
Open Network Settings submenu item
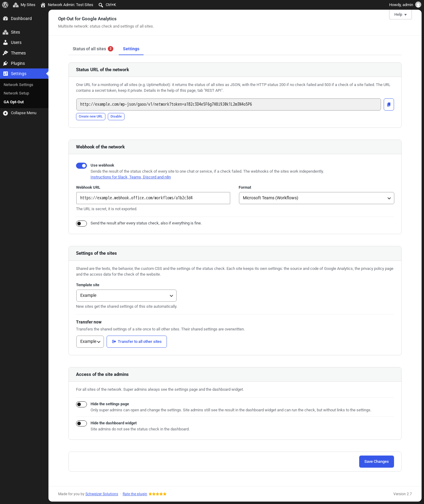click(18, 85)
